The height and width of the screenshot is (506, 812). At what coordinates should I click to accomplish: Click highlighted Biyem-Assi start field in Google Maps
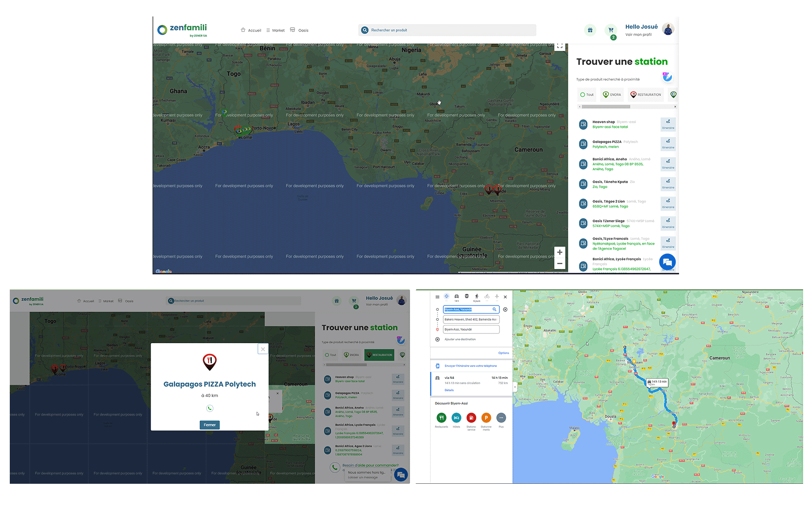coord(471,309)
